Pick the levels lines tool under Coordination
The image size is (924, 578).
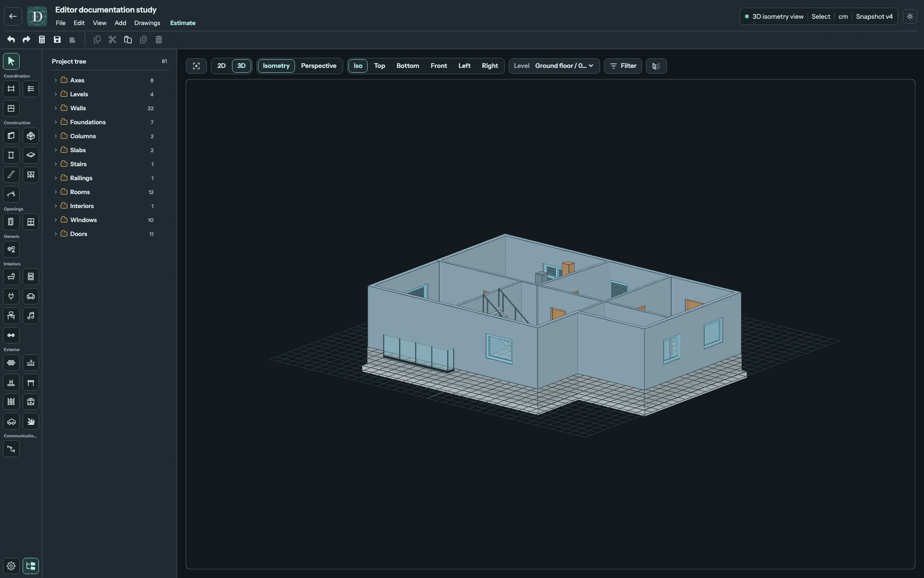tap(31, 89)
